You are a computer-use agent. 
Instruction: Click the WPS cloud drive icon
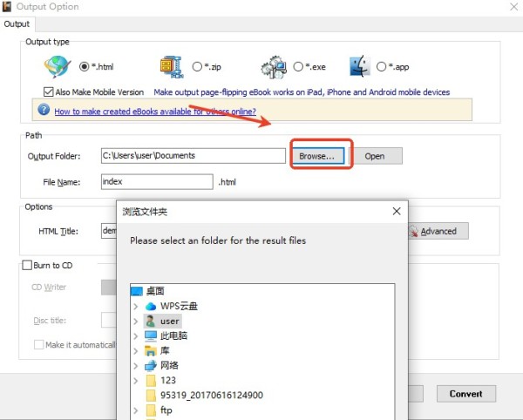pyautogui.click(x=151, y=306)
